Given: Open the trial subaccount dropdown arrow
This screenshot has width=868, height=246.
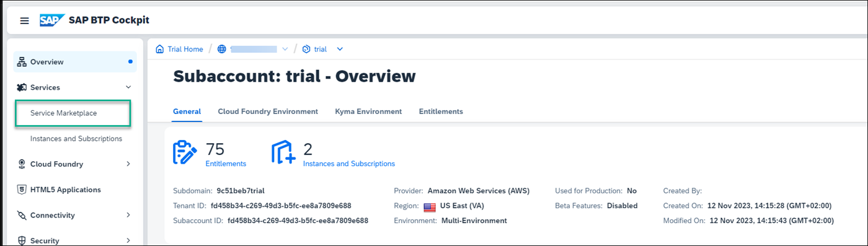Looking at the screenshot, I should 339,49.
